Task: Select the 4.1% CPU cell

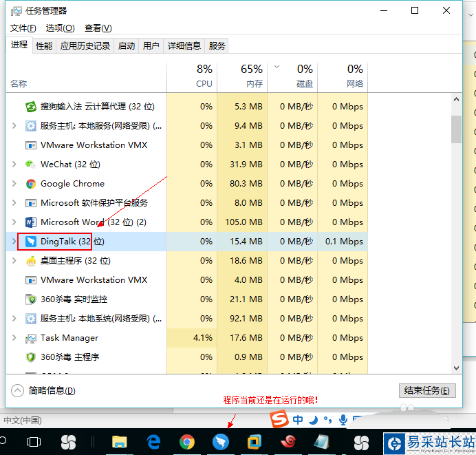Action: [x=192, y=338]
